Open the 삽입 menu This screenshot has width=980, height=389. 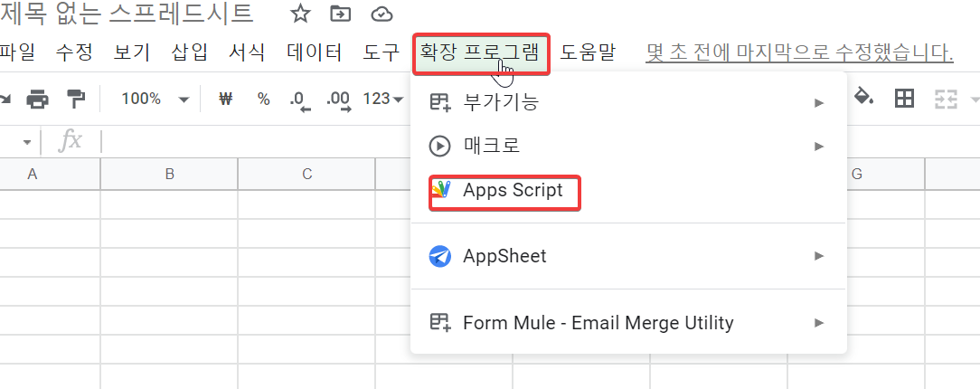click(x=189, y=53)
